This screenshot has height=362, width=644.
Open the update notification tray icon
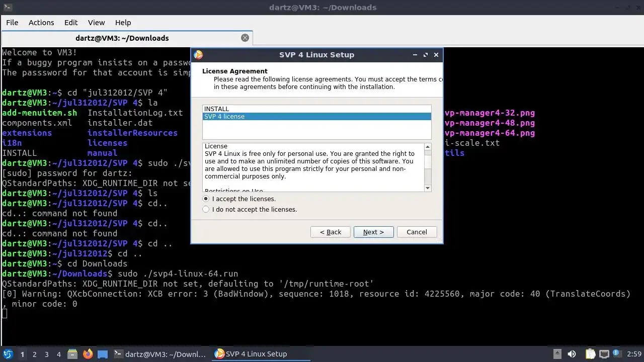pos(618,354)
